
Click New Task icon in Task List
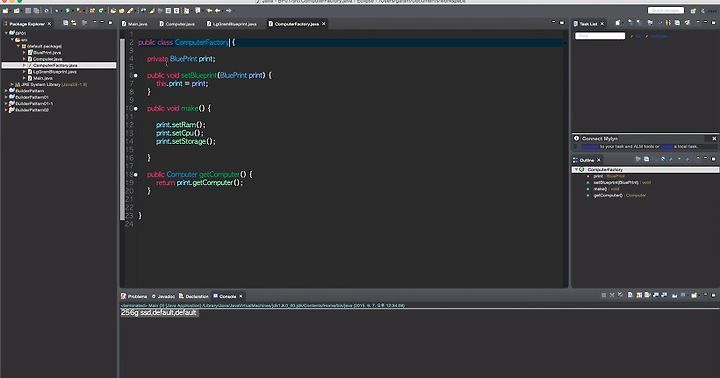click(x=618, y=23)
